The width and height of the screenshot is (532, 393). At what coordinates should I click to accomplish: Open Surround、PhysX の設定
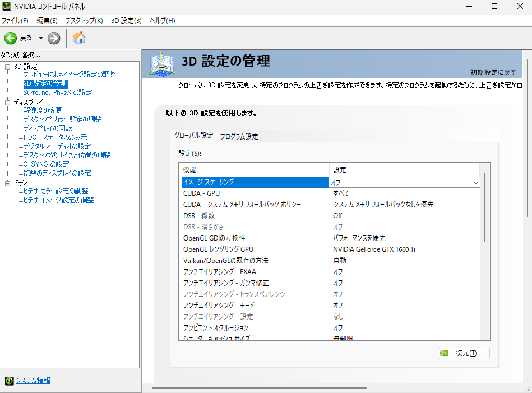coord(58,93)
